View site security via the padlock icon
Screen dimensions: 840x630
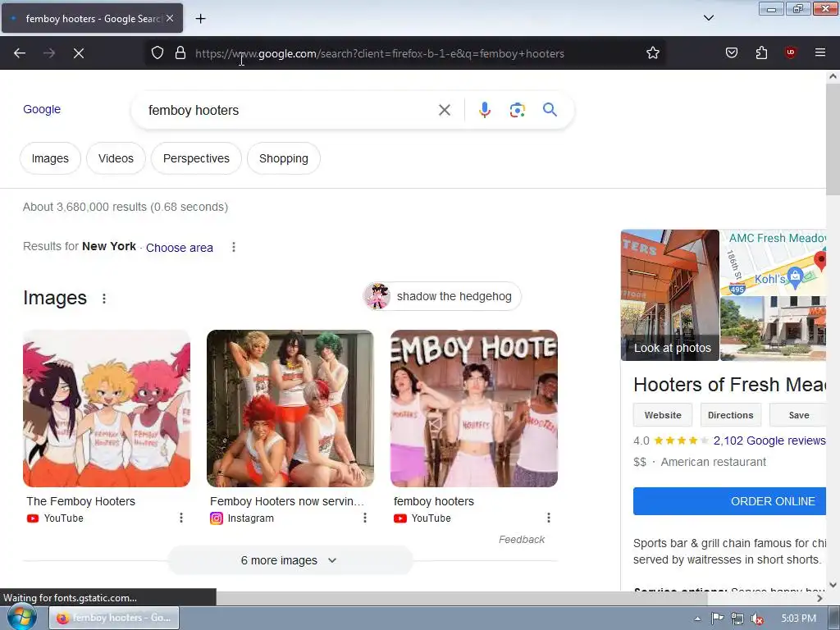(x=180, y=52)
